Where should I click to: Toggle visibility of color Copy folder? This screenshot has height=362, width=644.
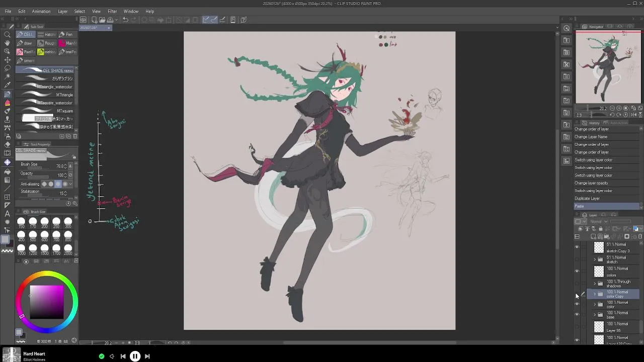577,294
